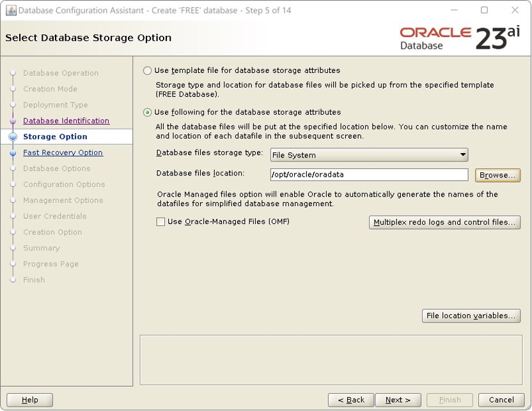Viewport: 532px width, 411px height.
Task: Open the Help dialog
Action: coord(29,399)
